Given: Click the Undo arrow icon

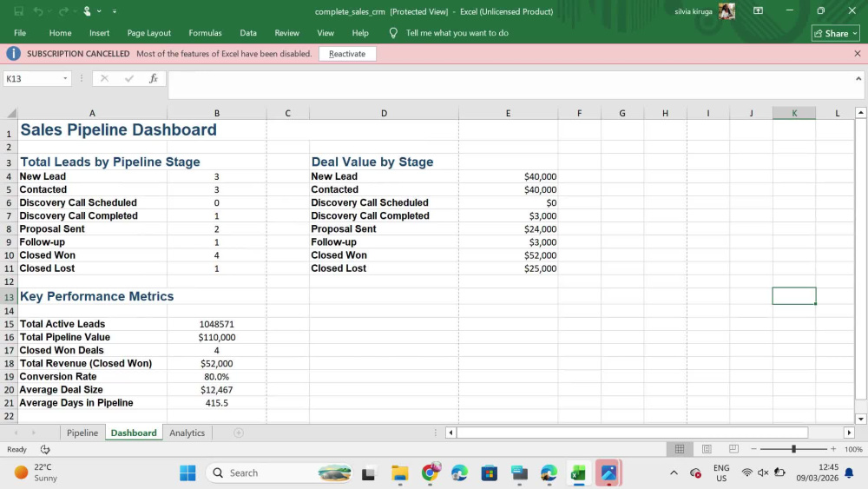Looking at the screenshot, I should coord(37,11).
